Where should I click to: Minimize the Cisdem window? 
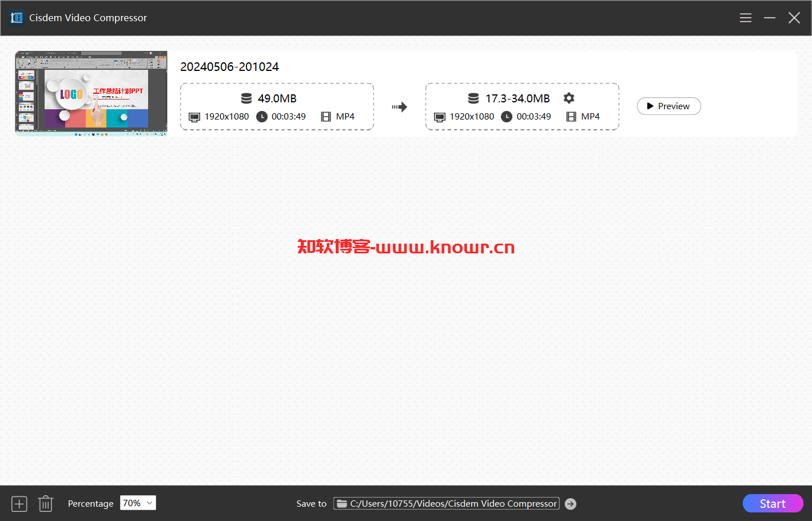(770, 18)
